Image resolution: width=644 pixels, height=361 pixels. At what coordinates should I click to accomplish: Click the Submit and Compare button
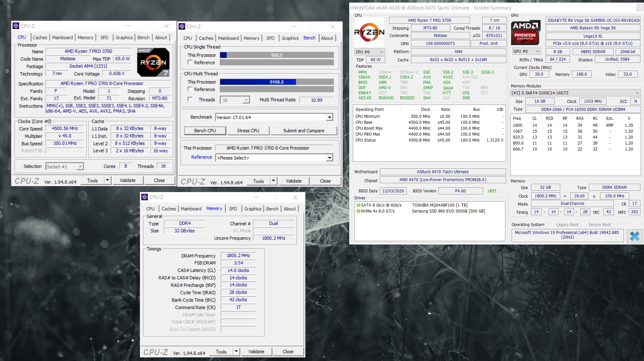(x=303, y=131)
